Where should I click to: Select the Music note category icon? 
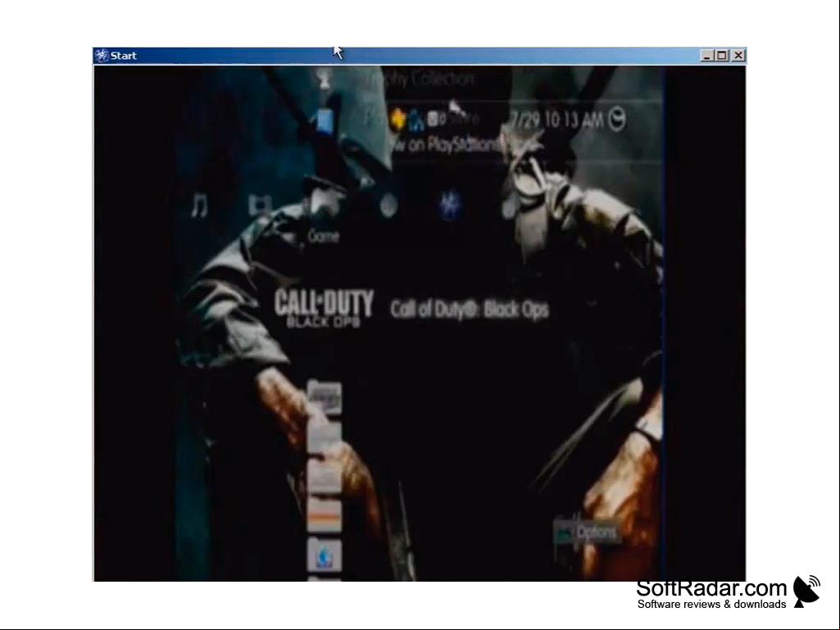tap(199, 205)
